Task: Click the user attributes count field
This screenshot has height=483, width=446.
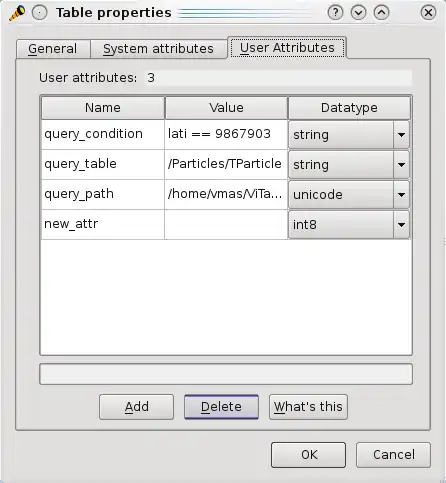Action: [x=279, y=78]
